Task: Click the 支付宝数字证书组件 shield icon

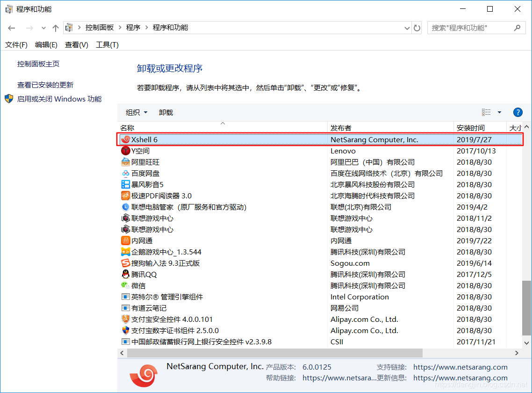Action: 126,330
